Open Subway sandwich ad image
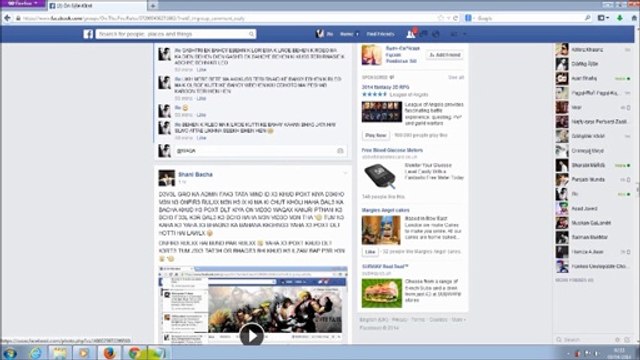This screenshot has width=640, height=360. click(382, 293)
